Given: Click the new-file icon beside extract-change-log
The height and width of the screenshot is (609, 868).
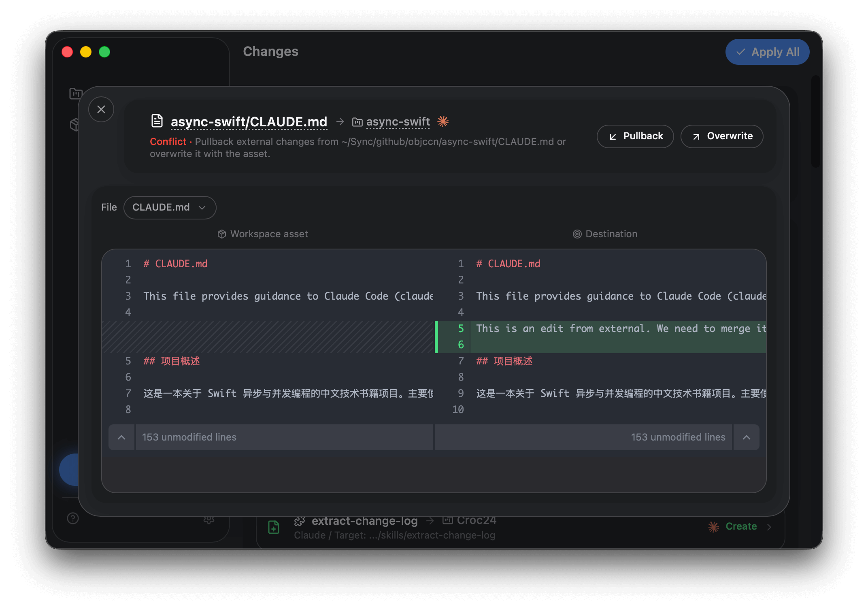Looking at the screenshot, I should 274,527.
